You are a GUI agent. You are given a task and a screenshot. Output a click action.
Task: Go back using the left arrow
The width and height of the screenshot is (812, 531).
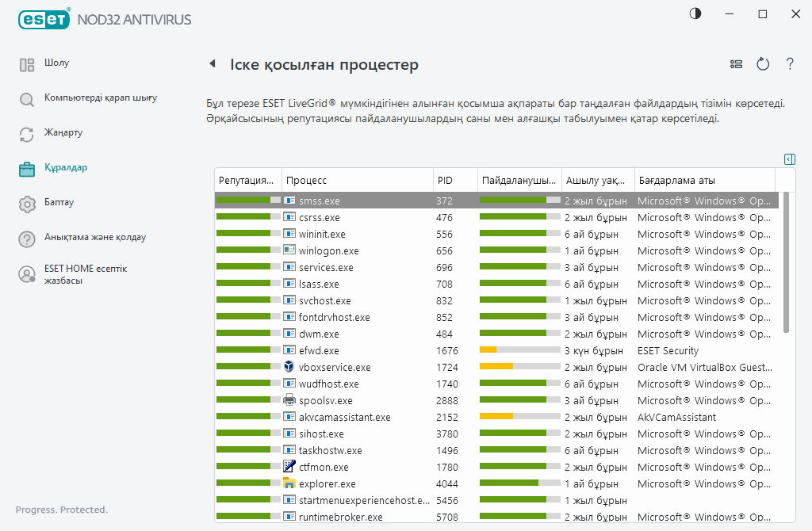[212, 64]
